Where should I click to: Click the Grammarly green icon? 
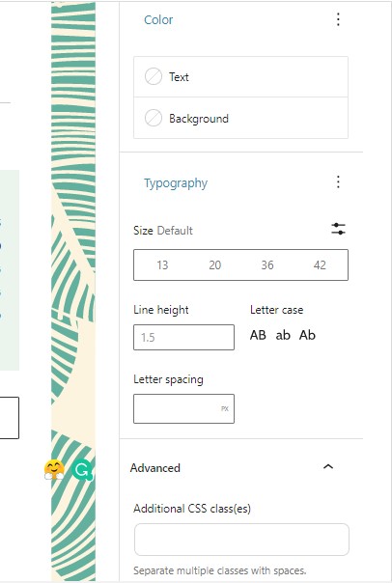(82, 470)
